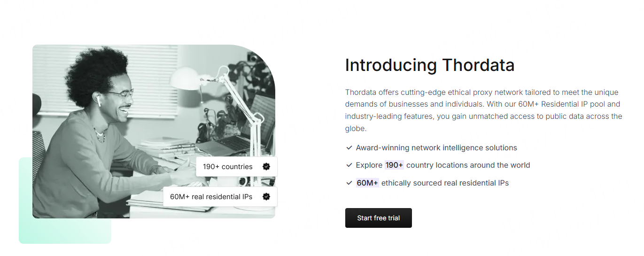Click the wireless earbud in the man's ear
The height and width of the screenshot is (256, 644).
point(100,101)
